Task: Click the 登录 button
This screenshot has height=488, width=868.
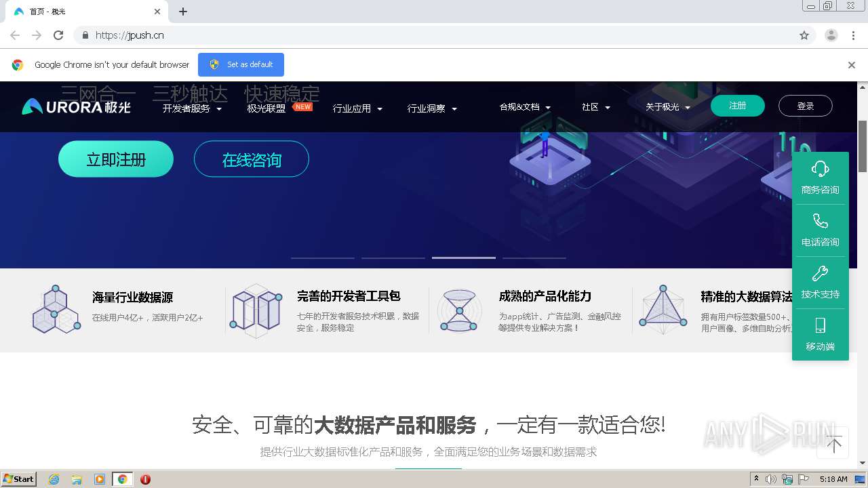Action: (x=806, y=106)
